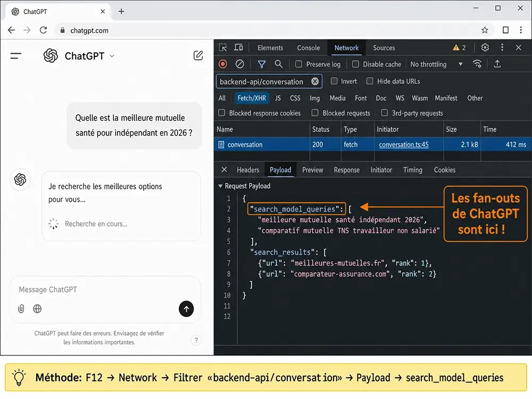Screen dimensions: 532x399
Task: Open the request Initiator tab
Action: pyautogui.click(x=381, y=170)
